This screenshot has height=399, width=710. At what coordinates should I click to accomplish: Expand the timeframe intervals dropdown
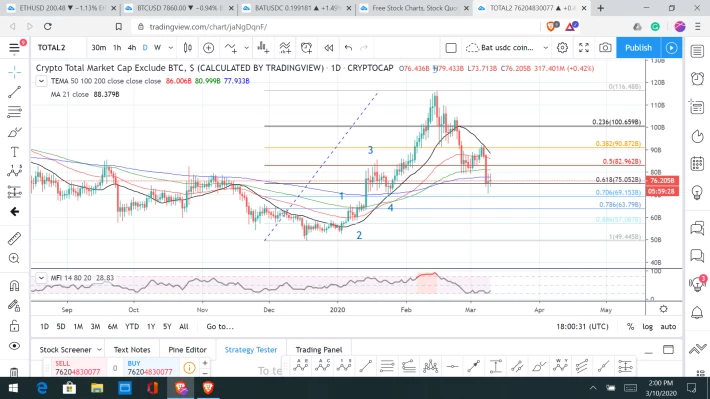click(x=171, y=48)
